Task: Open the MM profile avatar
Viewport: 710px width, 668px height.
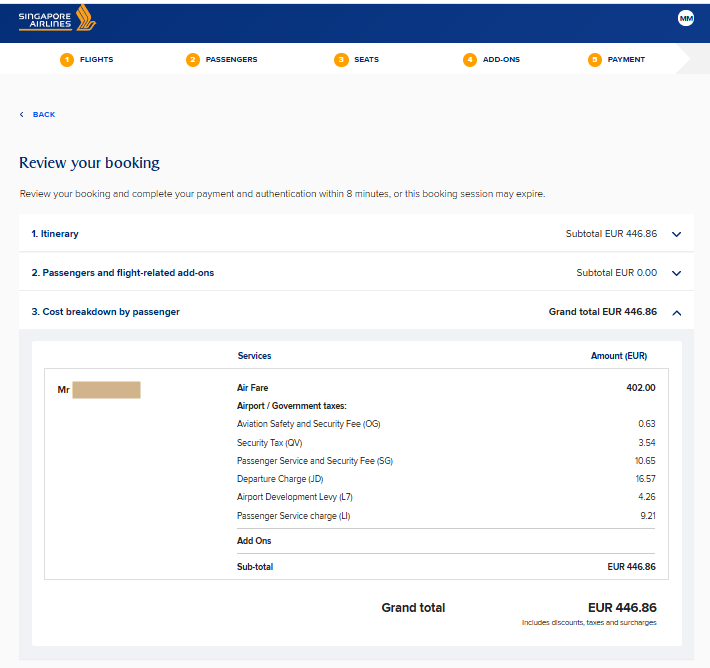Action: coord(686,18)
